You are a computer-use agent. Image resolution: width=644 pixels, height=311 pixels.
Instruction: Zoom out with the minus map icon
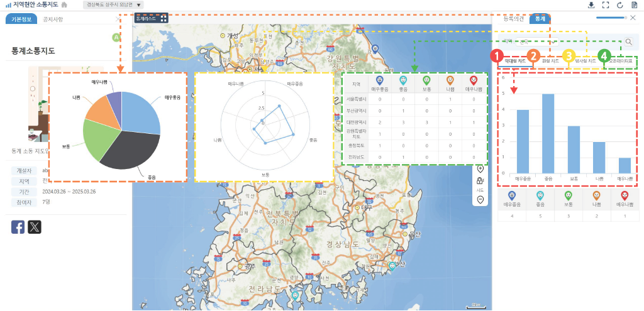(x=480, y=199)
